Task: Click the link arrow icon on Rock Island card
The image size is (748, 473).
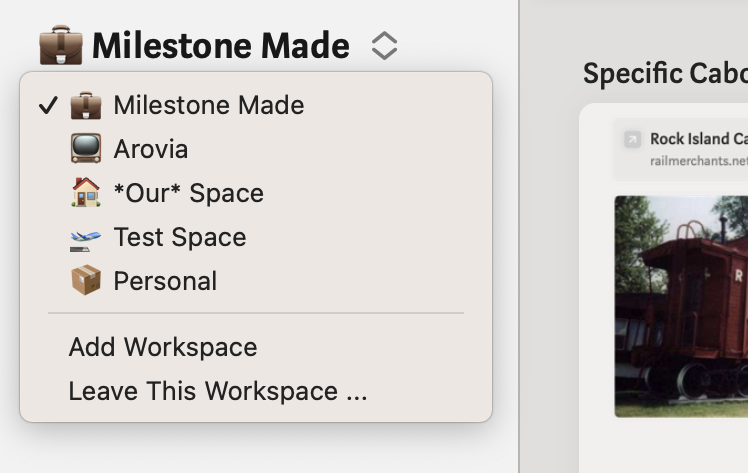Action: click(x=632, y=140)
